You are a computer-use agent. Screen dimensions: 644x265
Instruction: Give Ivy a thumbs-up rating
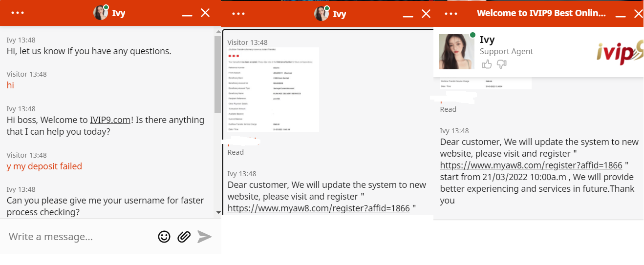tap(487, 64)
